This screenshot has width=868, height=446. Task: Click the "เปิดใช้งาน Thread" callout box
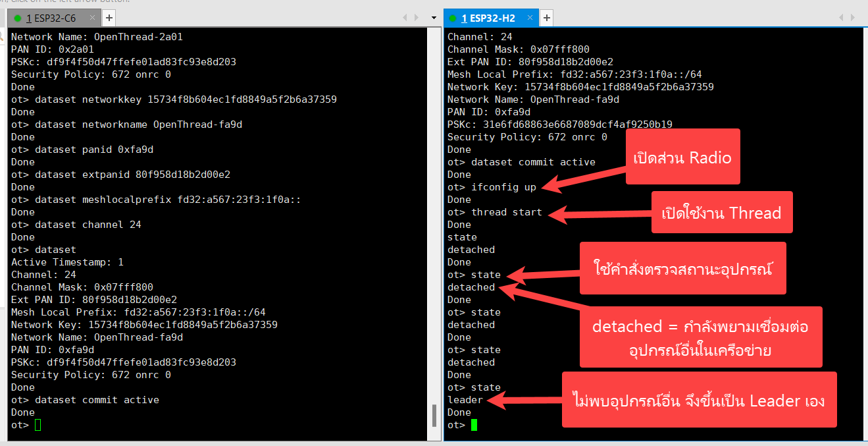coord(721,212)
